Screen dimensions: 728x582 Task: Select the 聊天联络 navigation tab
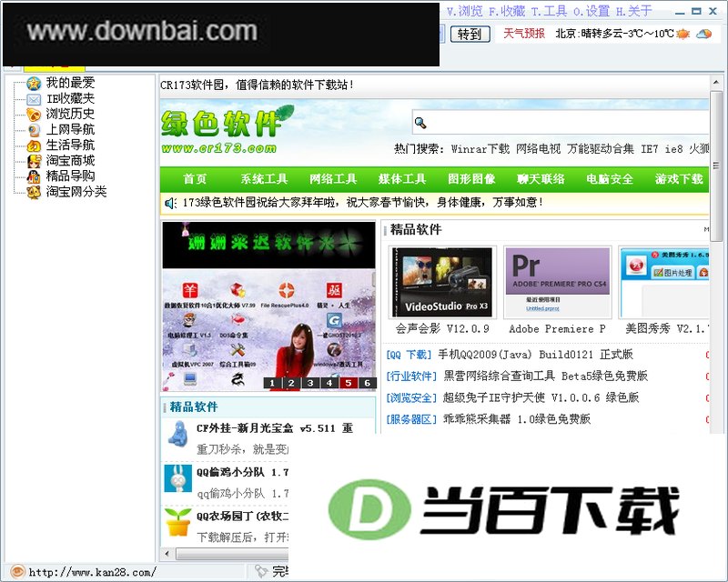pyautogui.click(x=541, y=178)
